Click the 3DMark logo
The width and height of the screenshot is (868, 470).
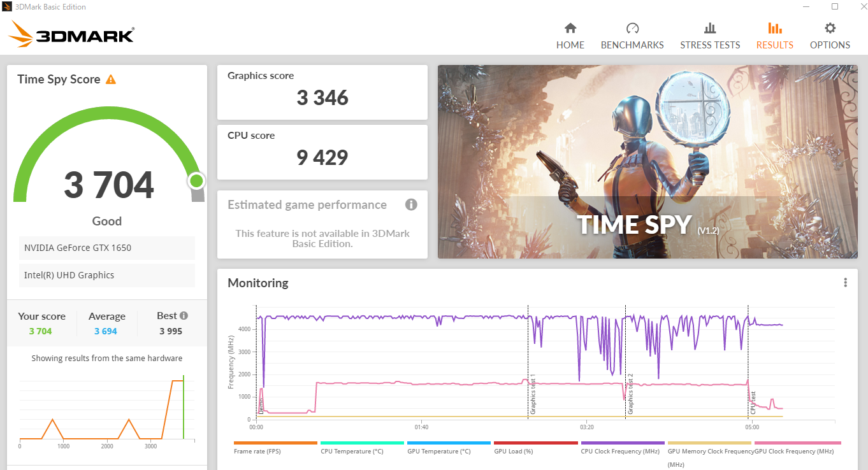pos(71,34)
